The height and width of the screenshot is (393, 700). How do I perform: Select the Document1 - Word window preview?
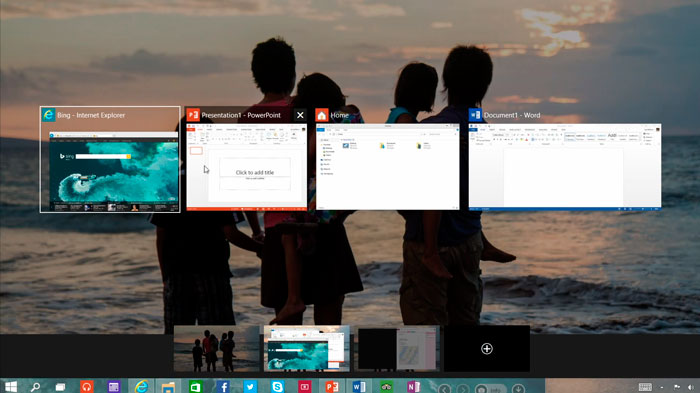coord(565,159)
